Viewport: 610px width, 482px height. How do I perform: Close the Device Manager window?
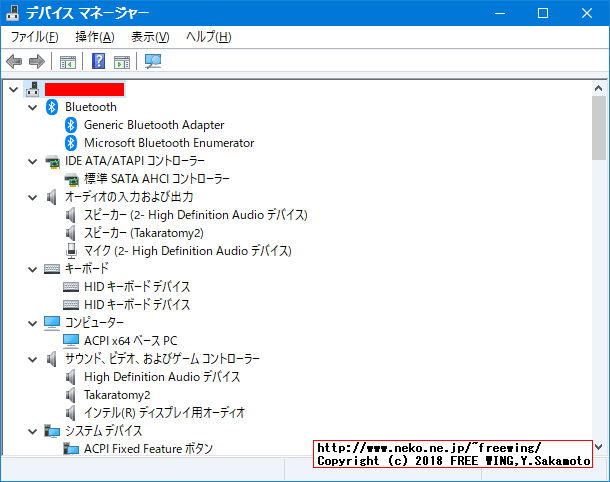pyautogui.click(x=587, y=13)
